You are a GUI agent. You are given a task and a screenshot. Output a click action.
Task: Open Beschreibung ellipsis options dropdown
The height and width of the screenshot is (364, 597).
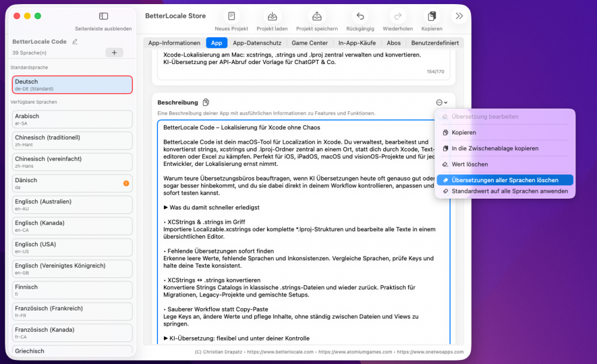coord(441,103)
